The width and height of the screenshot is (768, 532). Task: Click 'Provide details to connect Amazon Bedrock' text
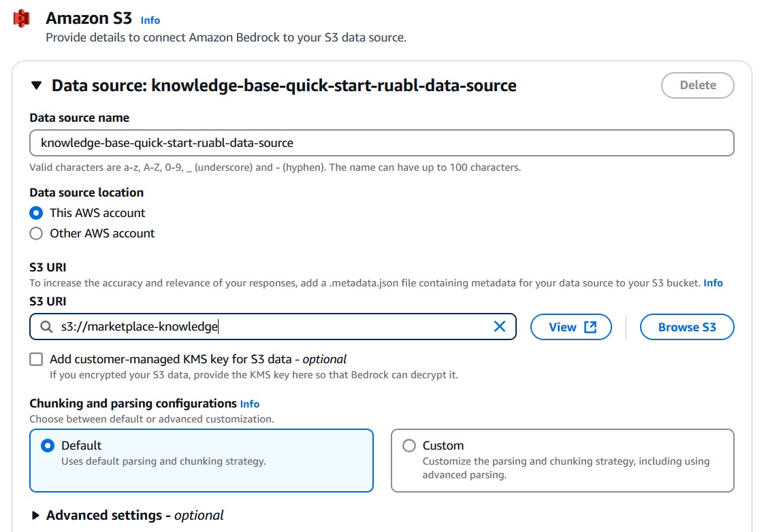pyautogui.click(x=226, y=37)
